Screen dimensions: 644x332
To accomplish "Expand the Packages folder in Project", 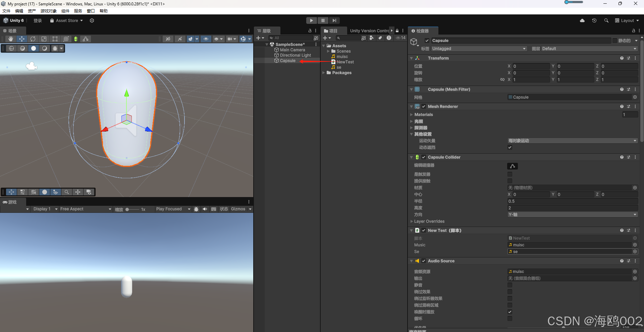I will click(324, 73).
